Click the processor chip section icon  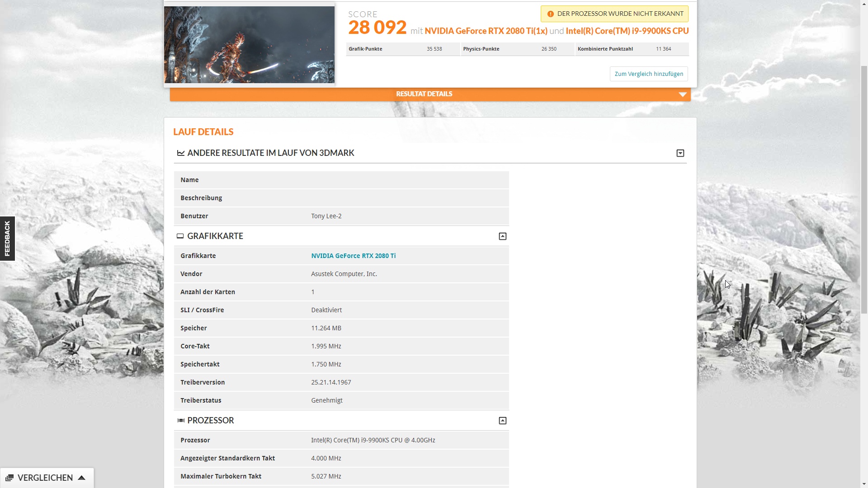click(181, 421)
